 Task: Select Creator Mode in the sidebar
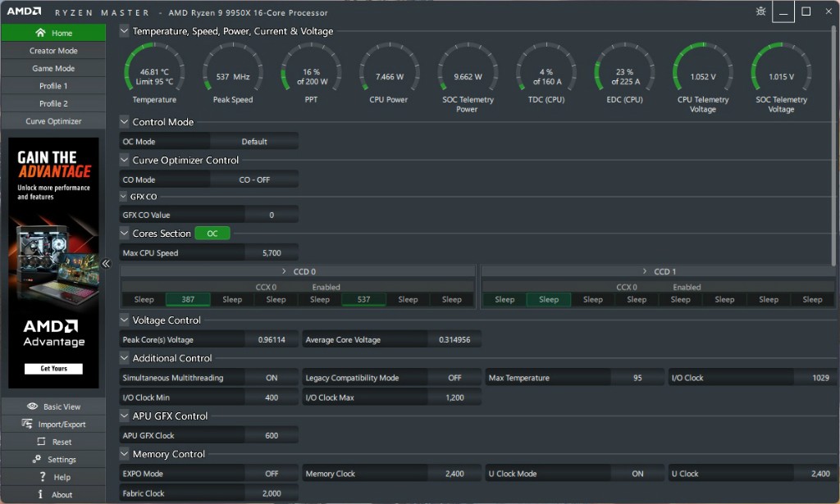(53, 51)
